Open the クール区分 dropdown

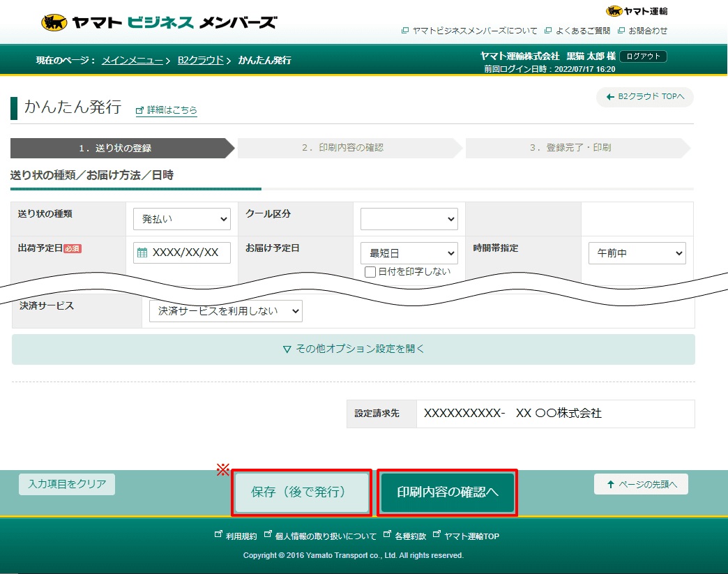(409, 219)
